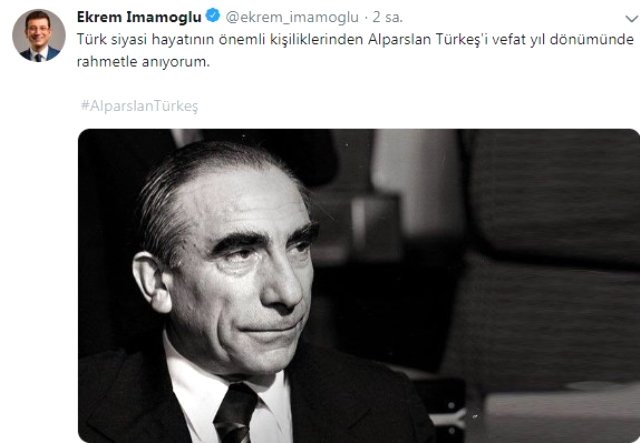Viewport: 640px width, 443px height.
Task: Click the man's ear in the photo
Action: pyautogui.click(x=151, y=282)
